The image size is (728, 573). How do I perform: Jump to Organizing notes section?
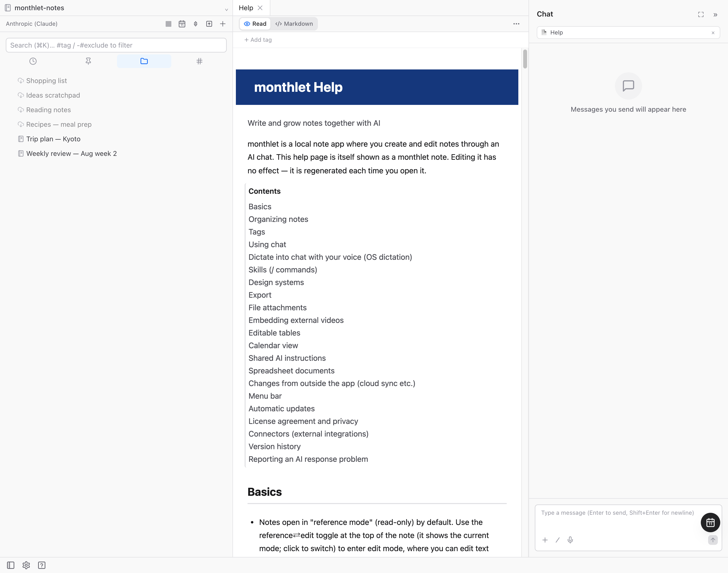click(x=278, y=219)
